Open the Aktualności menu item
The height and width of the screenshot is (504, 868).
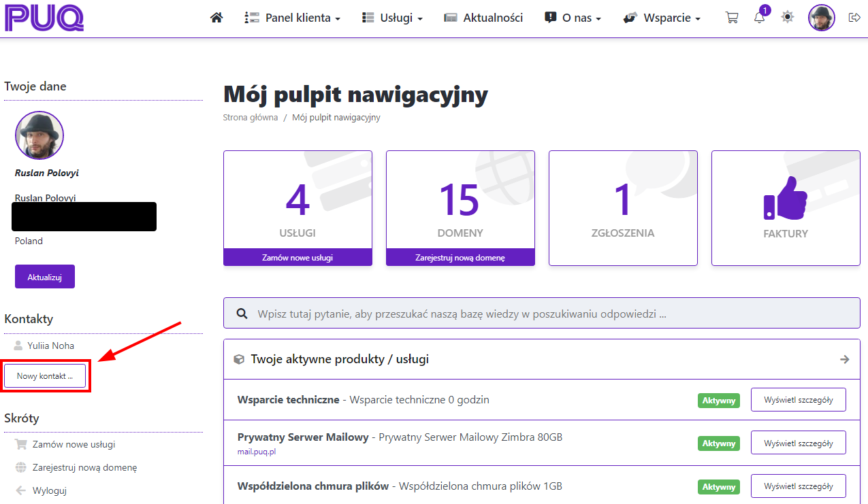[483, 18]
